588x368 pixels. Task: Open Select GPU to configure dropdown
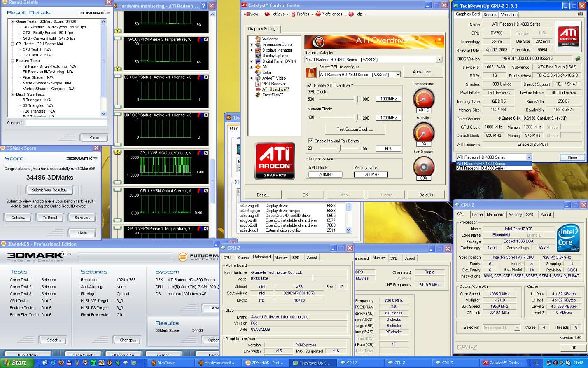point(397,75)
